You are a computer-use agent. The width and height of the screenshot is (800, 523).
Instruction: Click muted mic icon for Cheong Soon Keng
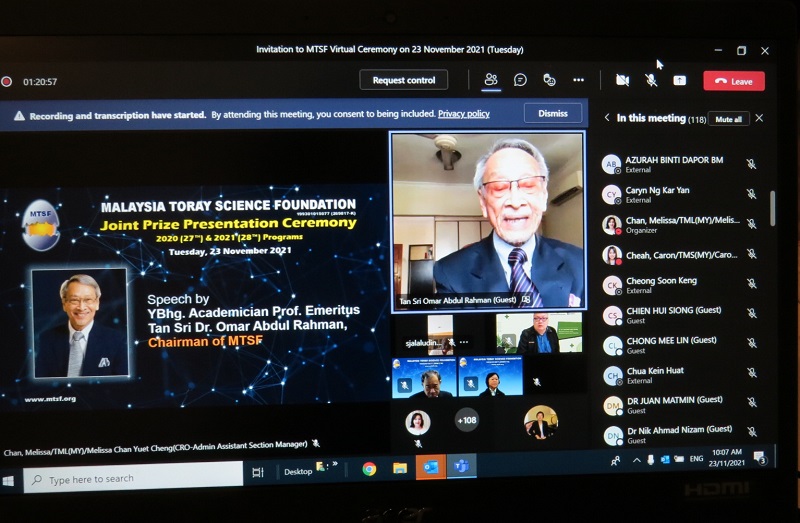[x=751, y=283]
